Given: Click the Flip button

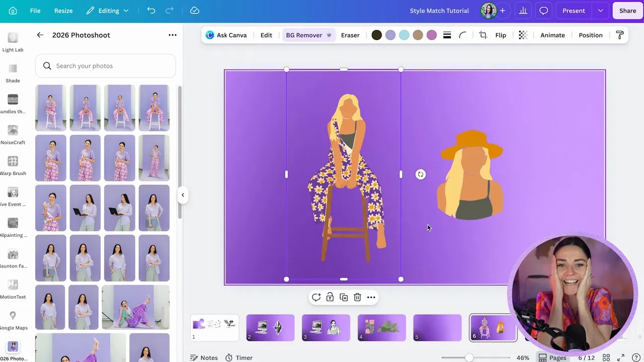Looking at the screenshot, I should tap(501, 35).
